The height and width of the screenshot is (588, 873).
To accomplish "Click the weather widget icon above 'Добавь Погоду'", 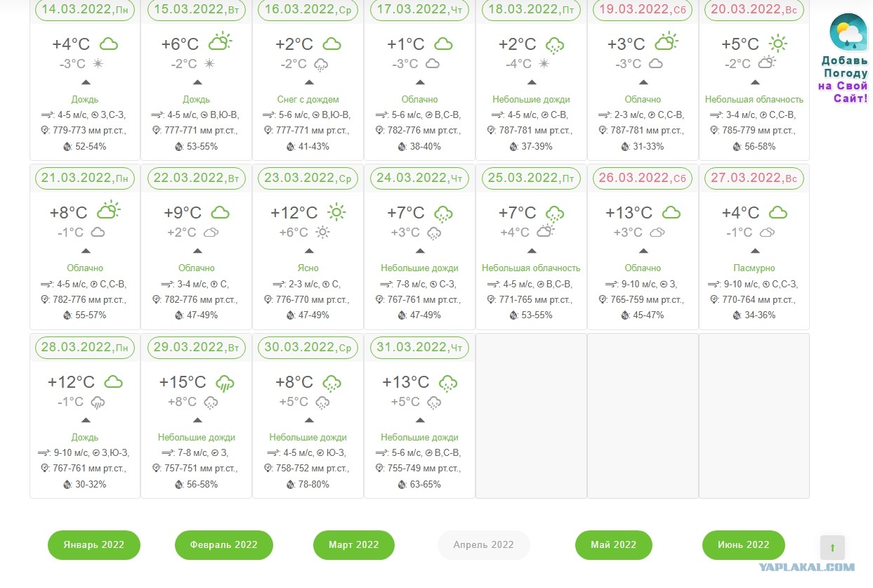I will pyautogui.click(x=848, y=32).
